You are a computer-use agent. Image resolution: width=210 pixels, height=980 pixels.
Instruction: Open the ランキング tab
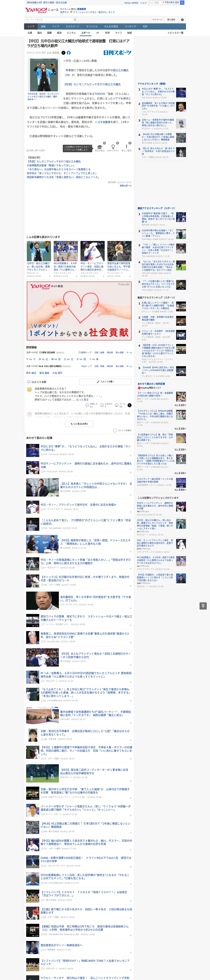pyautogui.click(x=130, y=27)
